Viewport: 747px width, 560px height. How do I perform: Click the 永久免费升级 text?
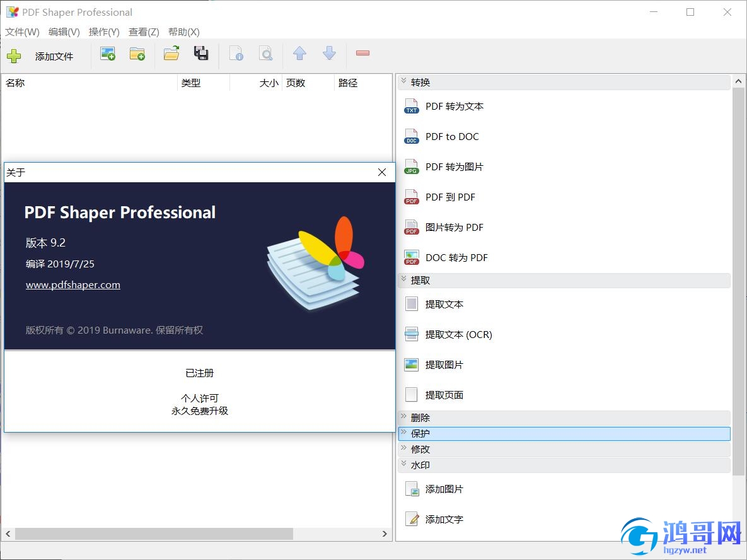200,411
